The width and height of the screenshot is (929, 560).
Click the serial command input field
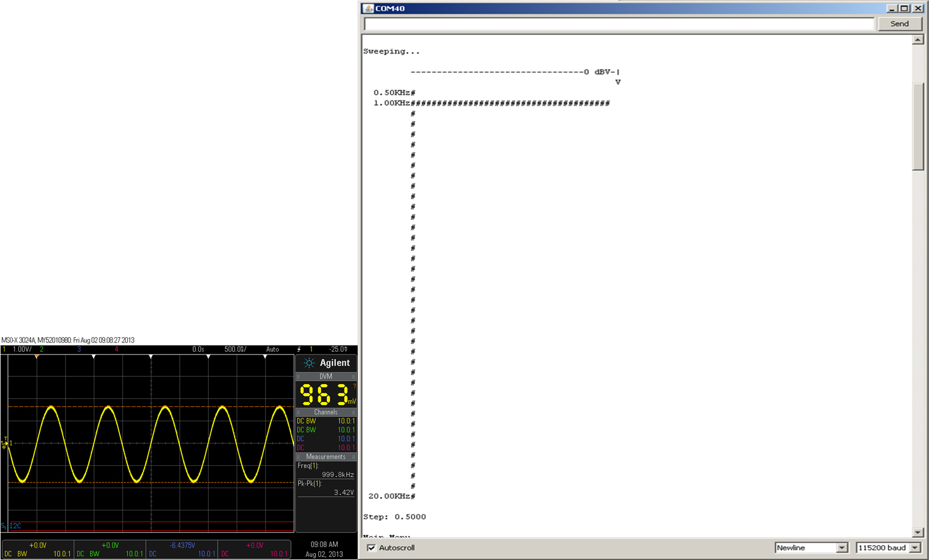coord(619,24)
